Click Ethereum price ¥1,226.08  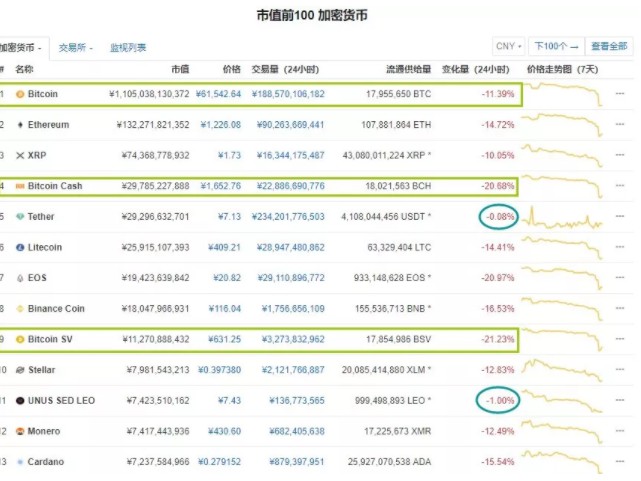pos(221,125)
